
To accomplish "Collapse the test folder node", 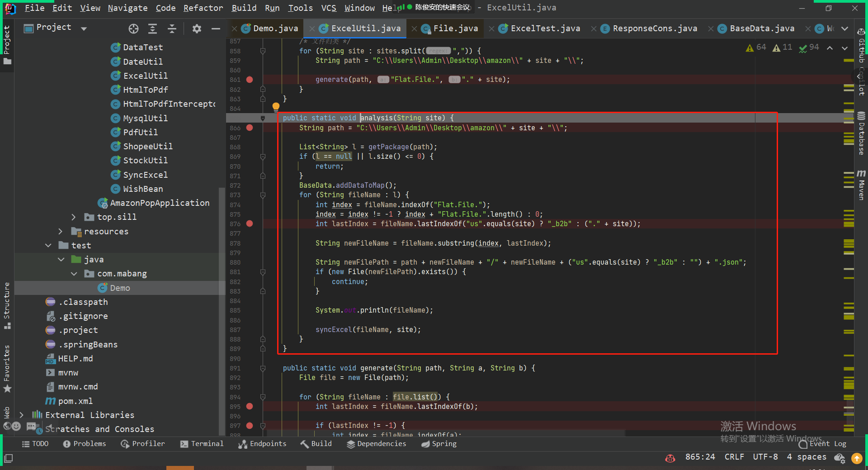I will 48,246.
